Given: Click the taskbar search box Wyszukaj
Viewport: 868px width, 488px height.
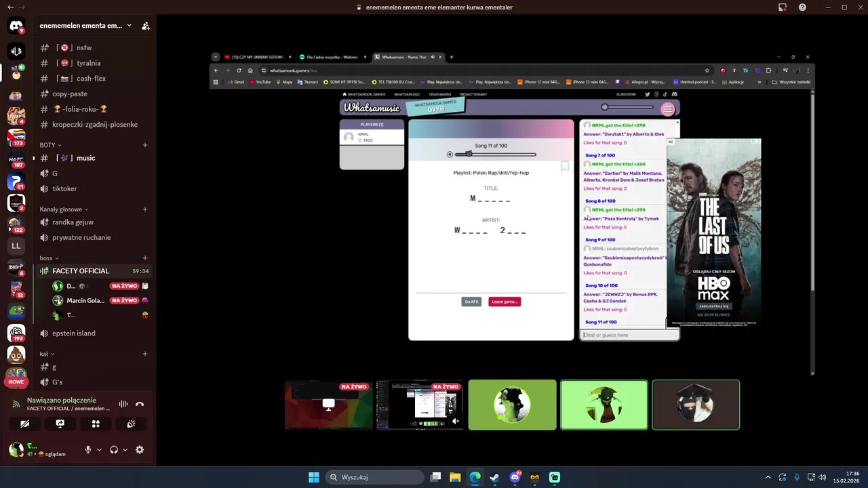Looking at the screenshot, I should click(374, 477).
